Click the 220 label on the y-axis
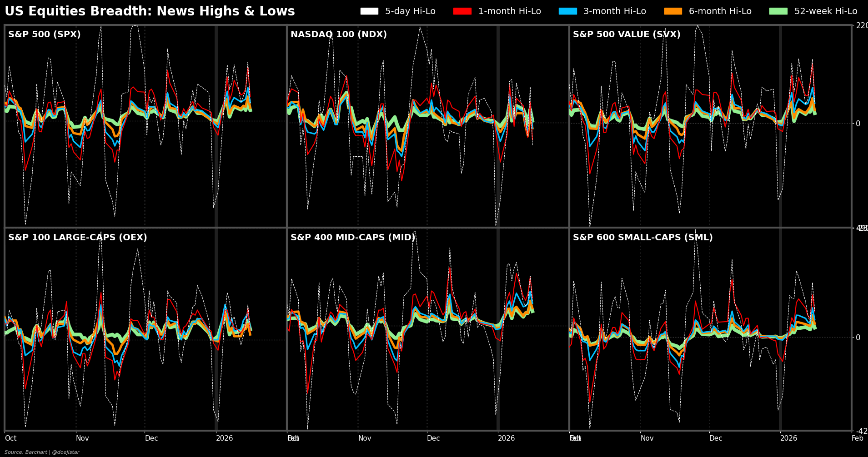The width and height of the screenshot is (868, 457). [862, 26]
